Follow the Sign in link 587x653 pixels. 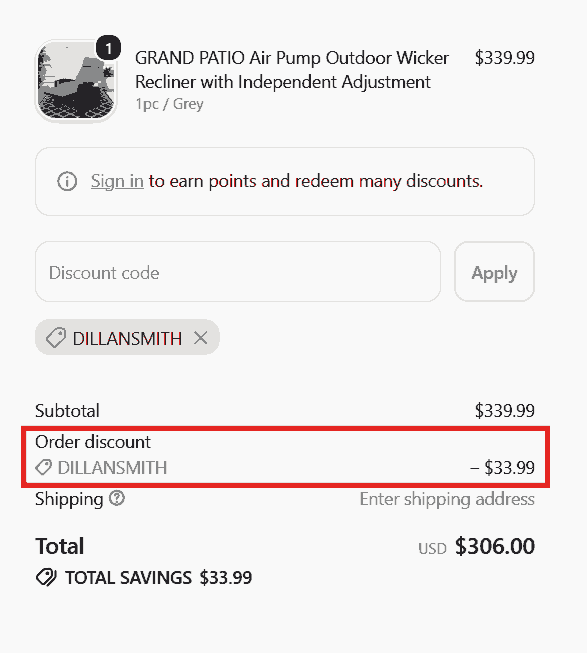point(117,182)
